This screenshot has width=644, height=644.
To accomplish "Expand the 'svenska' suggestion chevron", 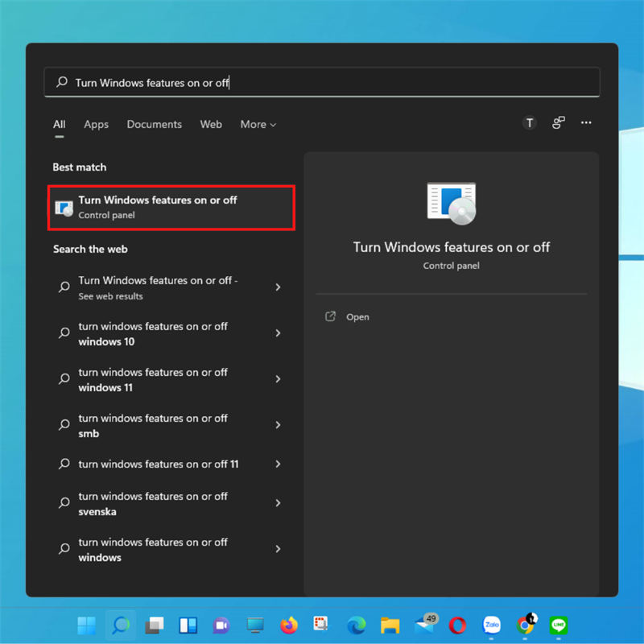I will coord(278,503).
